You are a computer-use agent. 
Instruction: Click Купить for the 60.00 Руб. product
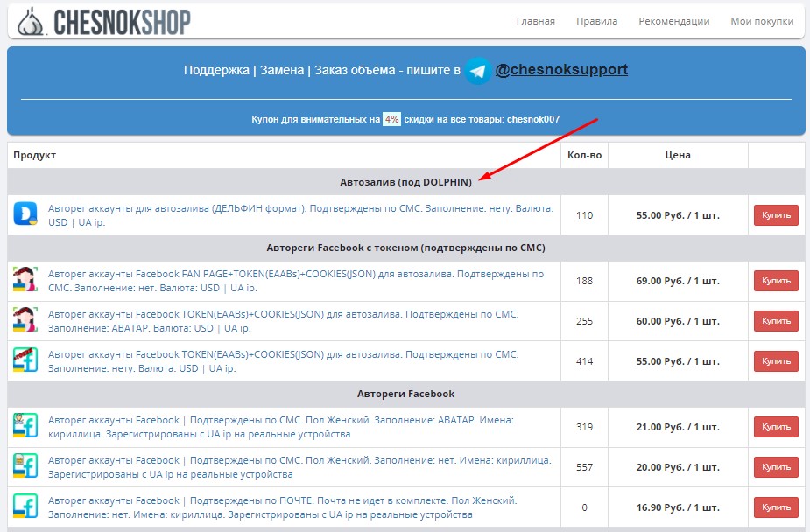point(776,321)
